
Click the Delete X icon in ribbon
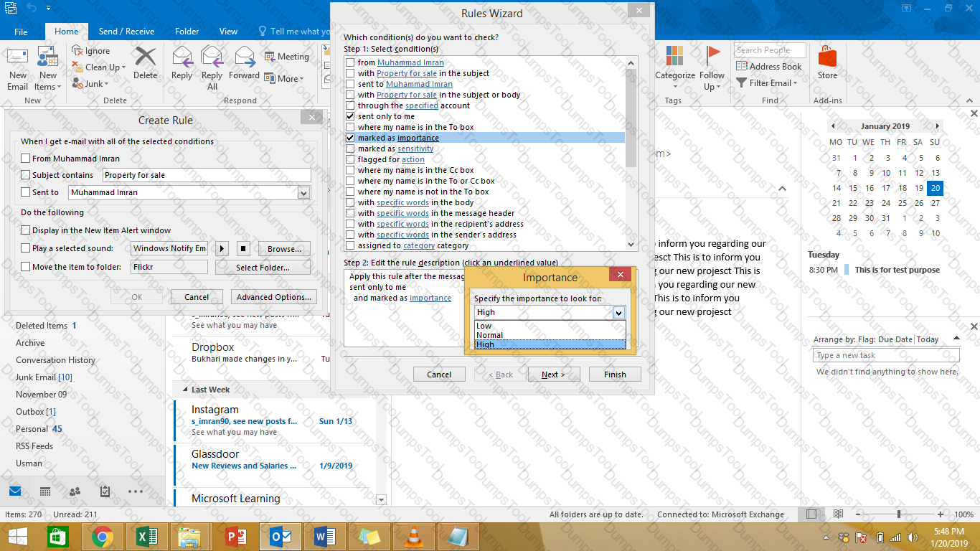click(146, 56)
